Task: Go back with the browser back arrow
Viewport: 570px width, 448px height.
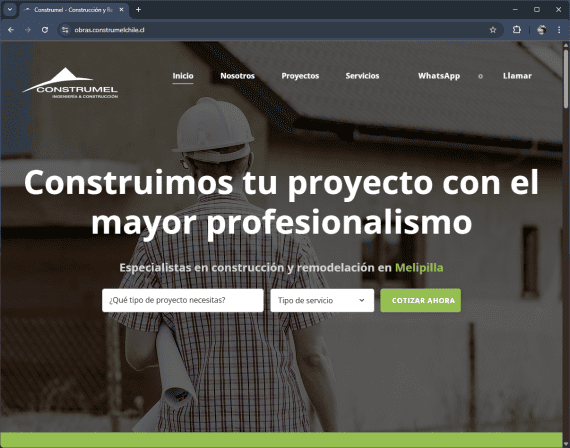Action: [x=11, y=30]
